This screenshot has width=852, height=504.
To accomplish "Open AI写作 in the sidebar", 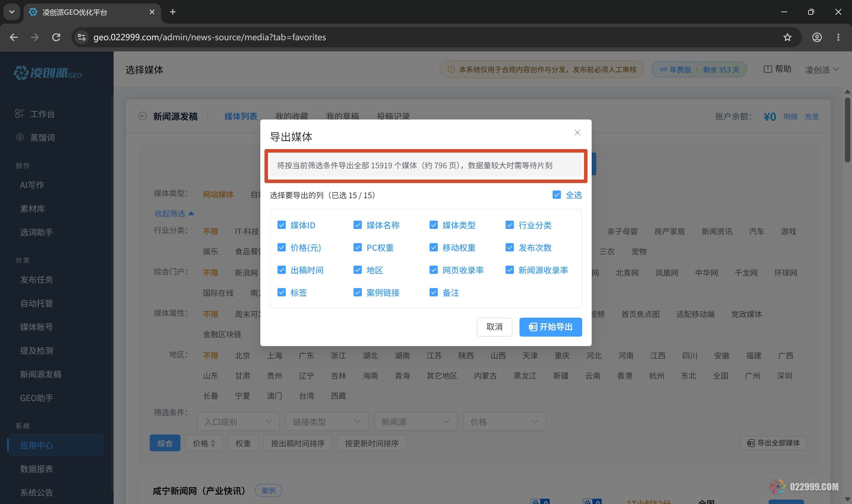I will (32, 185).
